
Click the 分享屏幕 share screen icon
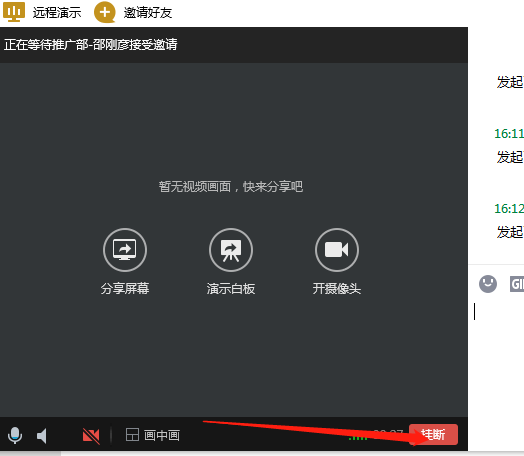point(125,250)
